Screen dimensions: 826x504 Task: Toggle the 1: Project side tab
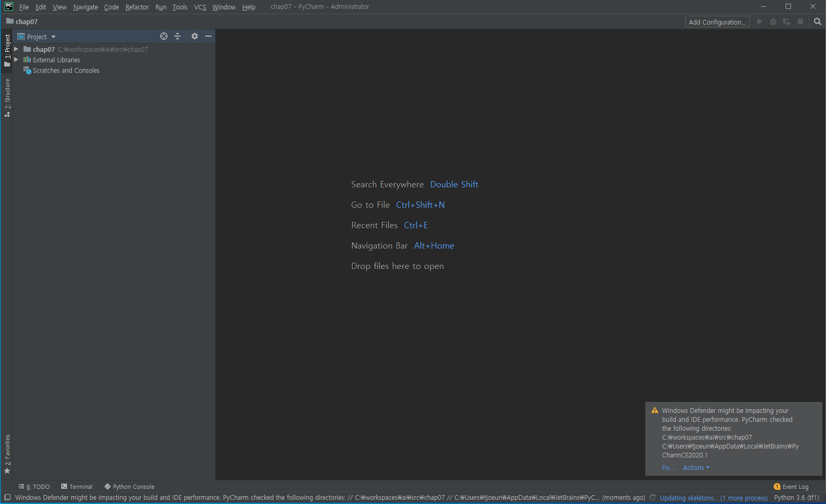click(7, 50)
